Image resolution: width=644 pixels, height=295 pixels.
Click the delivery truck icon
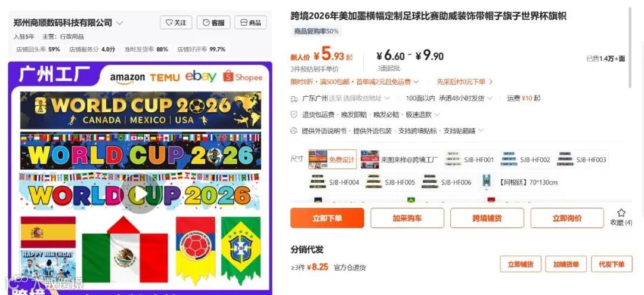coord(293,99)
